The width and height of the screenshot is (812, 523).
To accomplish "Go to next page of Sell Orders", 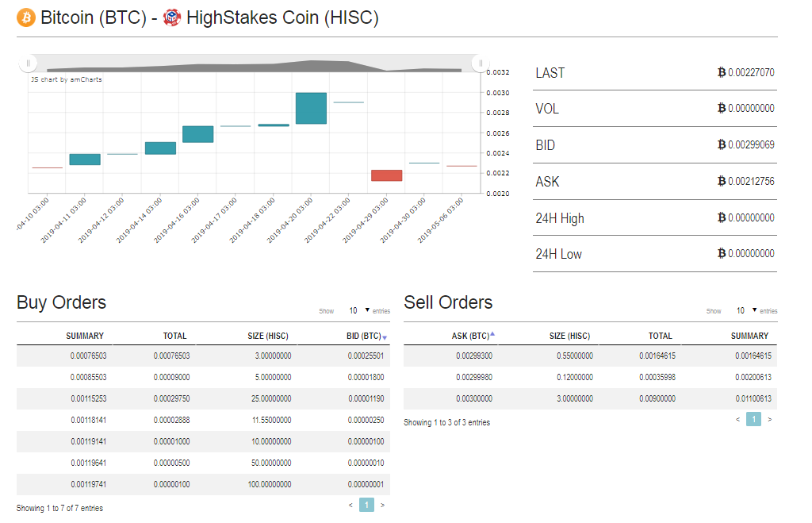I will pos(769,419).
